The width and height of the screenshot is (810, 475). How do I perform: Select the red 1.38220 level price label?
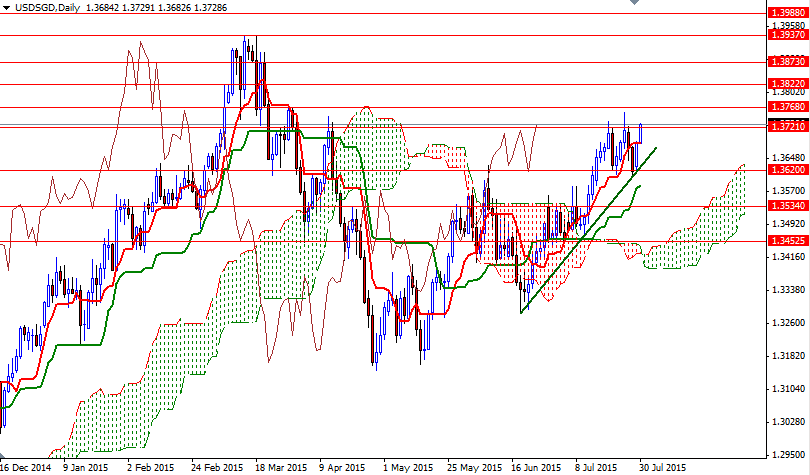(788, 84)
